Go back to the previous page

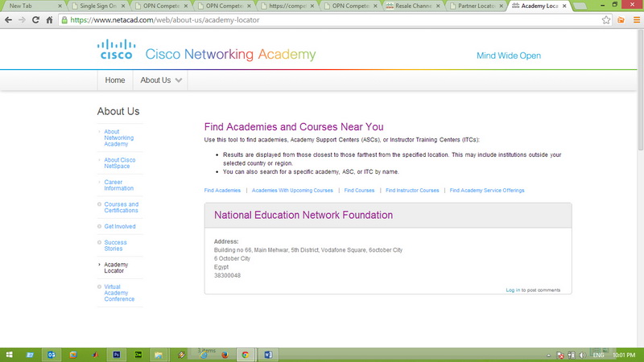click(8, 19)
